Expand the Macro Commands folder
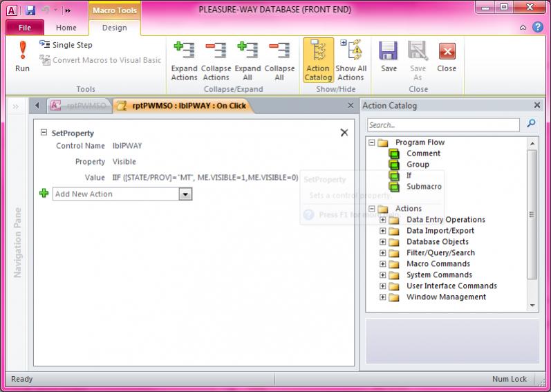This screenshot has height=392, width=551. coord(383,264)
